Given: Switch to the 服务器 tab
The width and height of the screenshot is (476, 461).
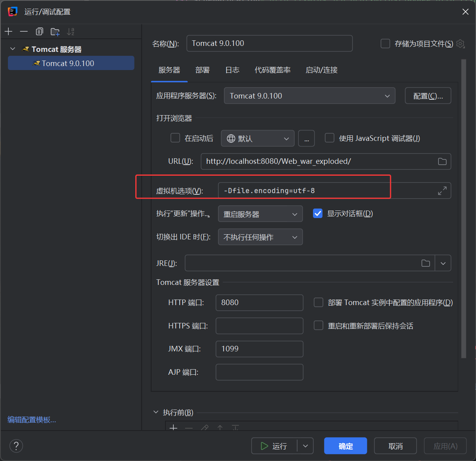Looking at the screenshot, I should (169, 70).
